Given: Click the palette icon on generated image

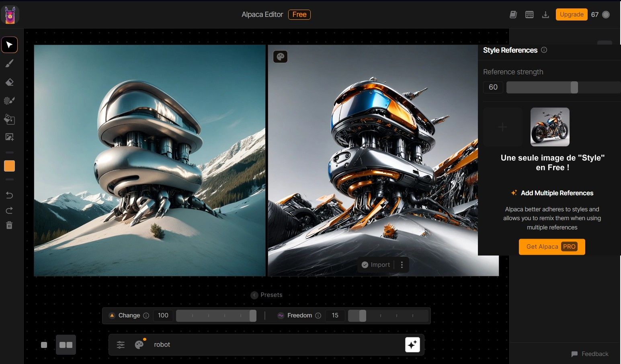Looking at the screenshot, I should coord(281,57).
